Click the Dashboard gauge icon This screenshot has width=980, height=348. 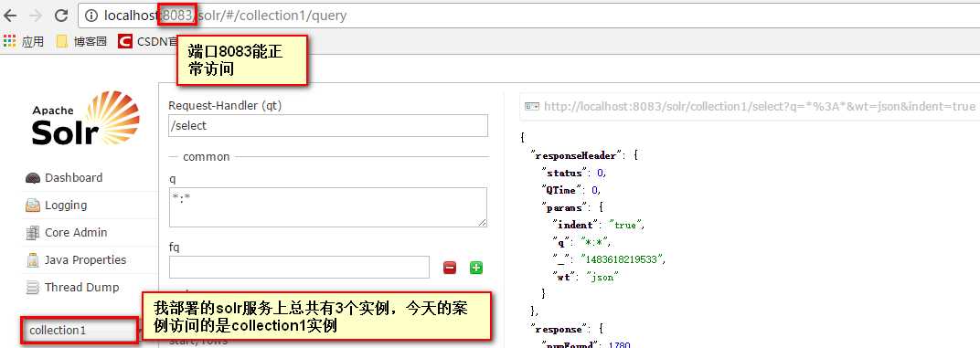pos(33,178)
